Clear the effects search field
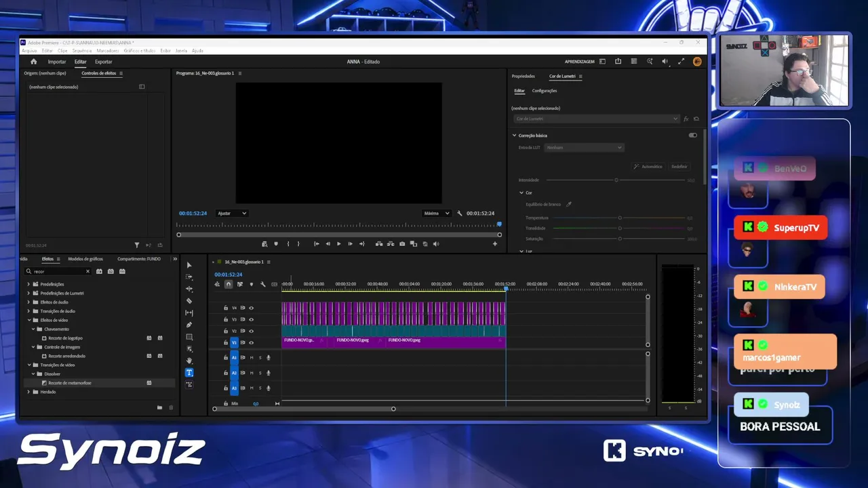 (87, 271)
